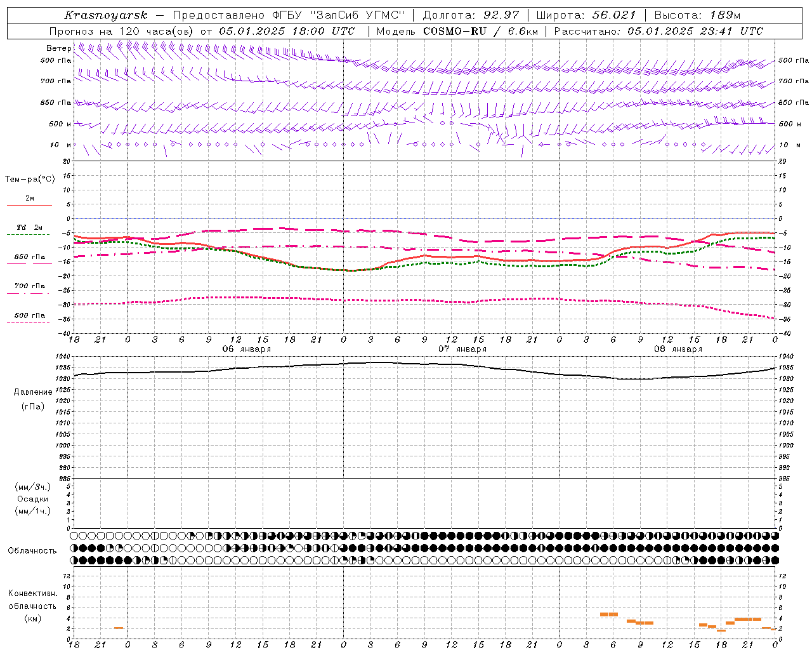Select the "Высота: 189м" header entry
Viewport: 812px width, 650px height.
tap(697, 15)
